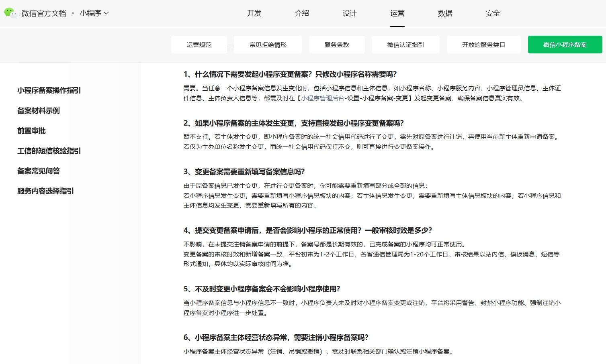Open 备案常见问答 in sidebar

(39, 171)
